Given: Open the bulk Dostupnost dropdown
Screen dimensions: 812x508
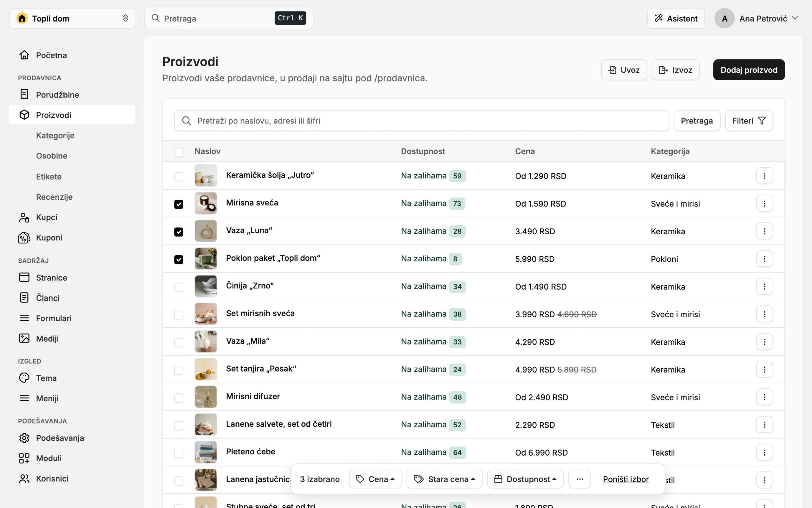Looking at the screenshot, I should (x=525, y=479).
